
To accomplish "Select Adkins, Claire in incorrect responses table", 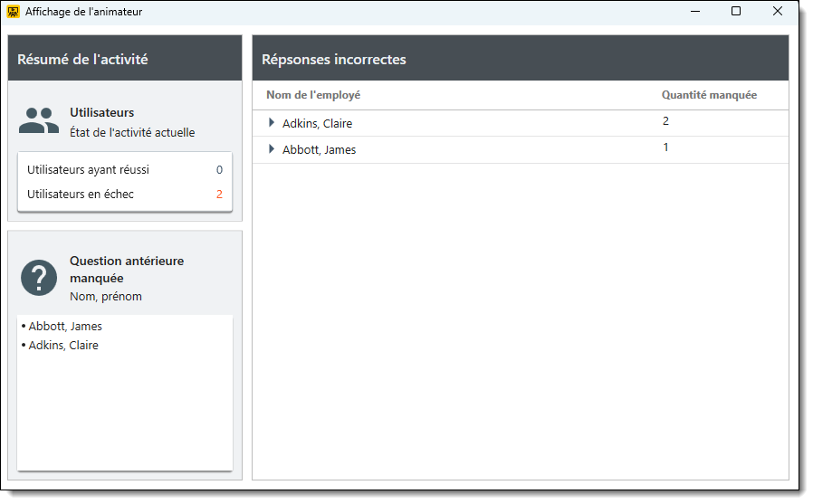I will point(317,123).
